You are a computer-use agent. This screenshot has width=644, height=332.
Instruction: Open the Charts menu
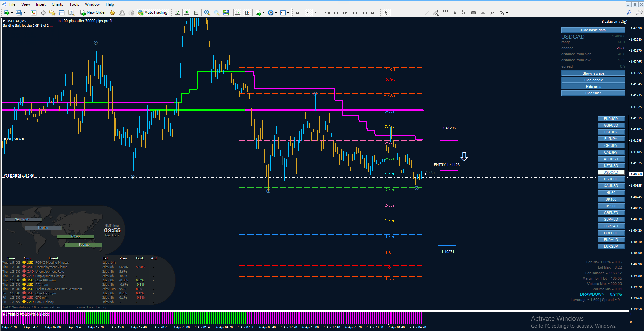57,4
